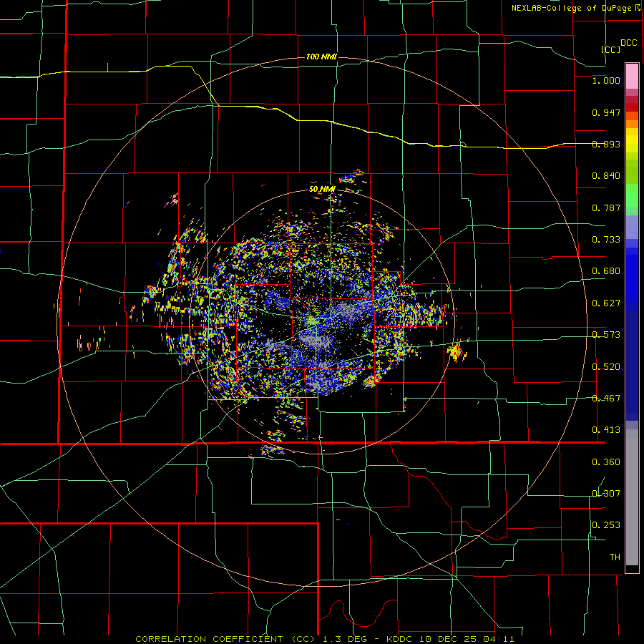Click the isolated yellow echo east of radar
Image resolution: width=644 pixels, height=644 pixels.
tap(455, 352)
